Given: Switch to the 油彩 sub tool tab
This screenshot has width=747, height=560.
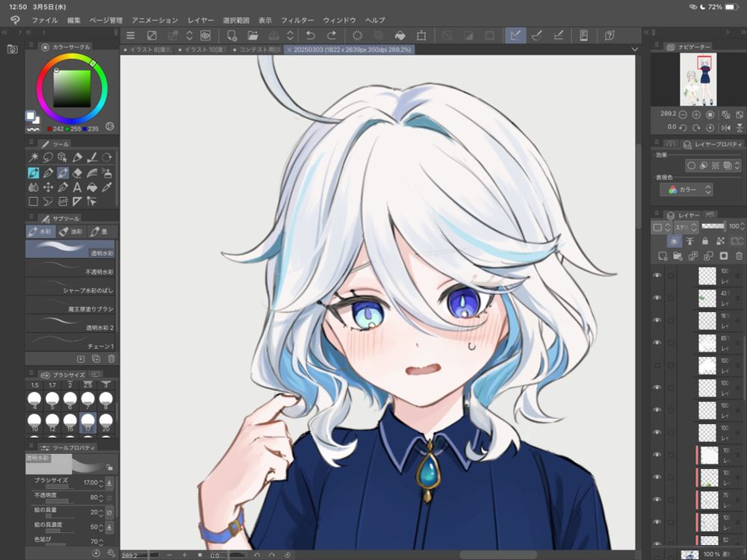Looking at the screenshot, I should (x=71, y=232).
